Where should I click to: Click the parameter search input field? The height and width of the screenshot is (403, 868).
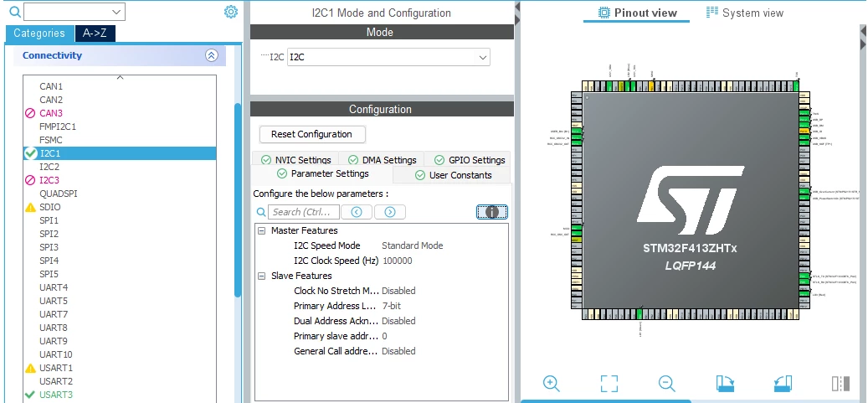[303, 212]
